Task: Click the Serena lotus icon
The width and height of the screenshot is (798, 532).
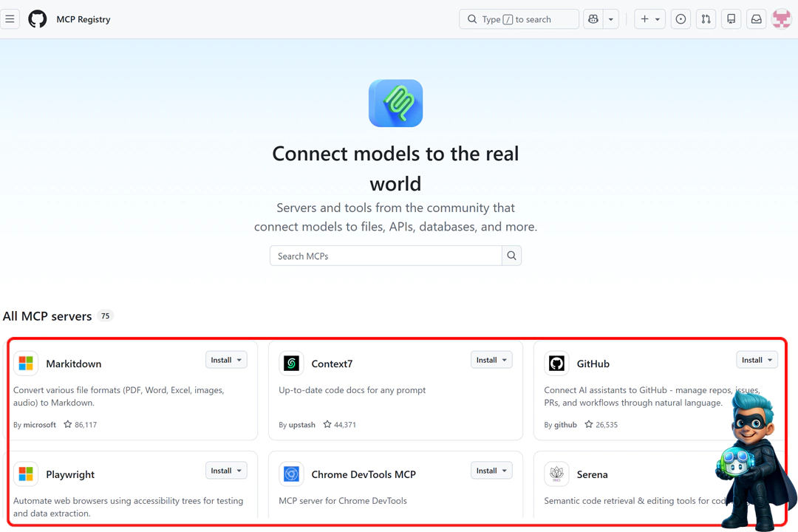Action: click(556, 474)
